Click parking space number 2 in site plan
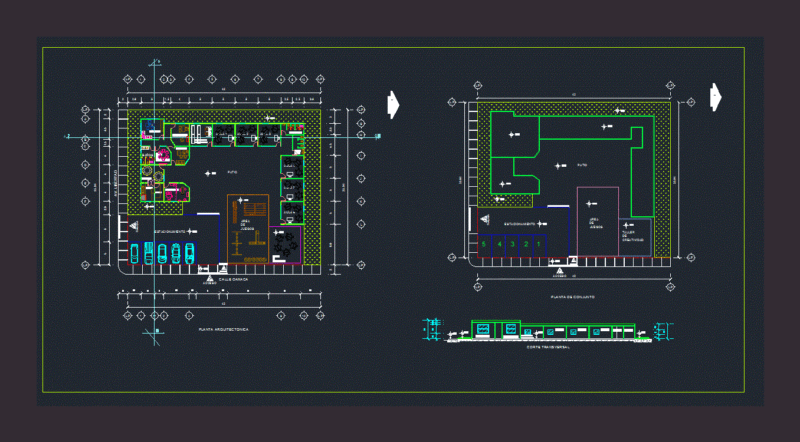800x442 pixels. (x=526, y=244)
